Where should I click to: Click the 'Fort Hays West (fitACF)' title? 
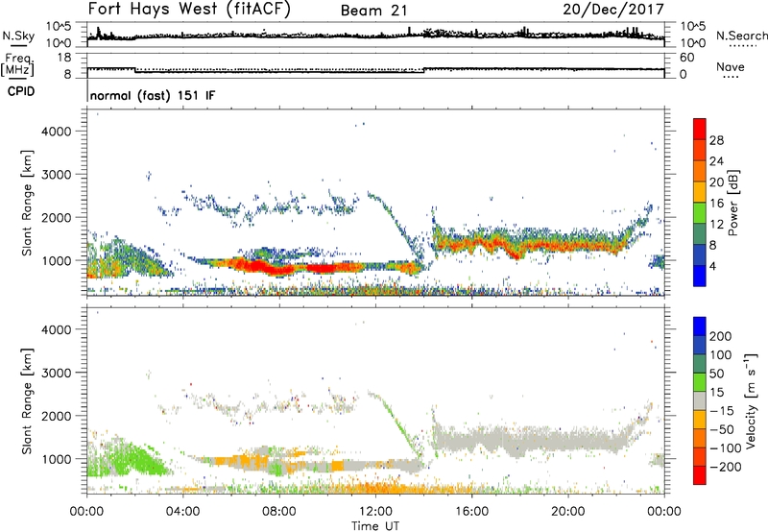click(x=189, y=9)
